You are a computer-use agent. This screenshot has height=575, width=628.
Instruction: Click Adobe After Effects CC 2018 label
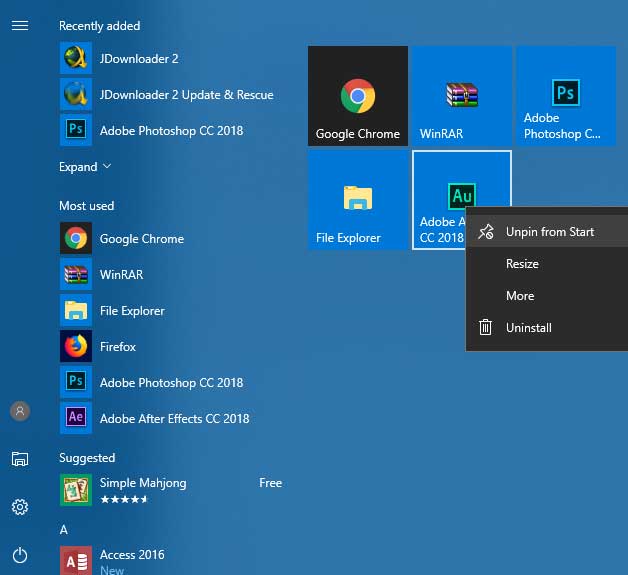click(x=175, y=419)
